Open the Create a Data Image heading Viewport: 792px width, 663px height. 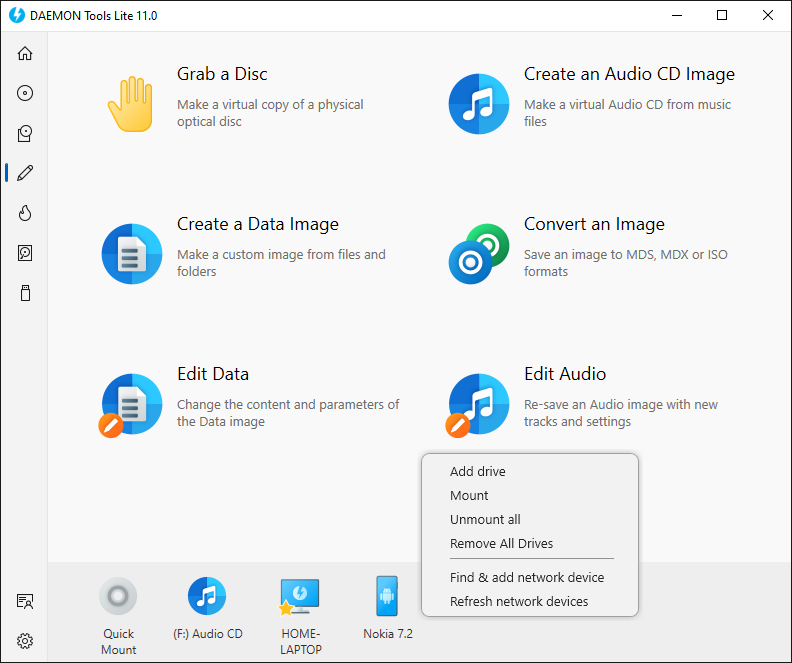pos(258,224)
